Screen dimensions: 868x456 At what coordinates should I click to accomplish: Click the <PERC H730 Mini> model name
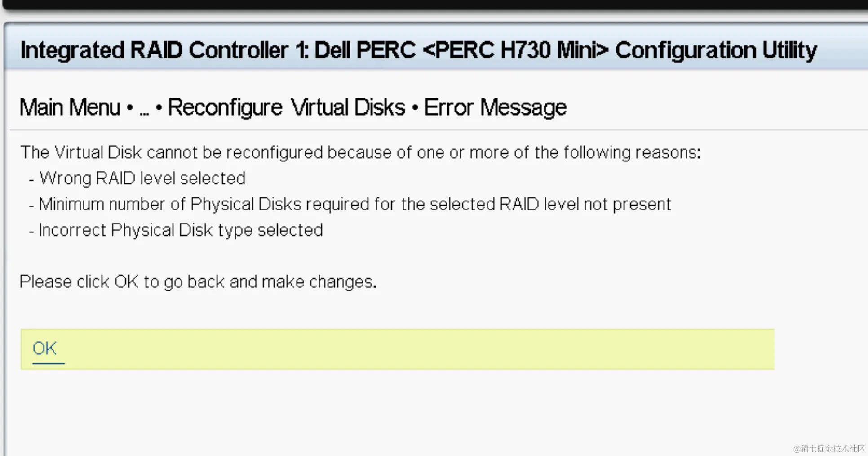(515, 50)
